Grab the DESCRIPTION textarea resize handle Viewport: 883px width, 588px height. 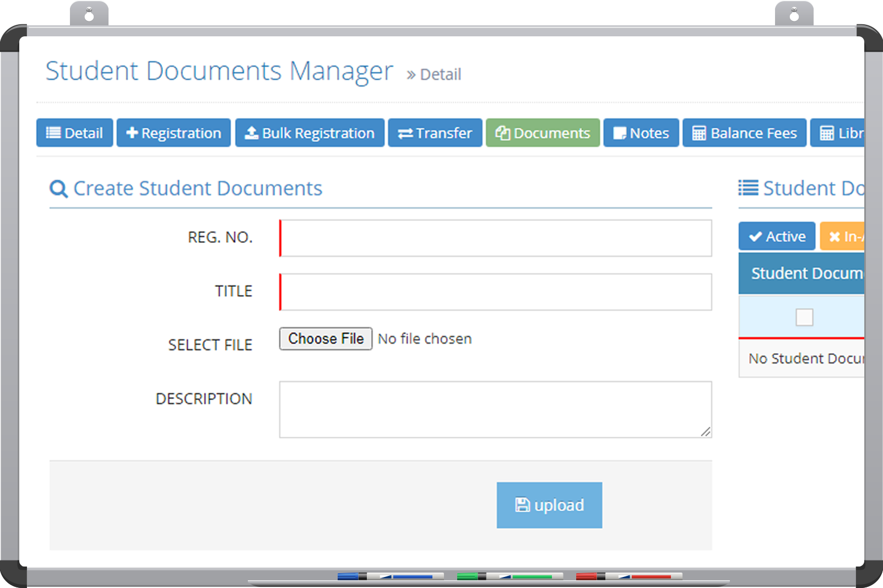(x=706, y=432)
